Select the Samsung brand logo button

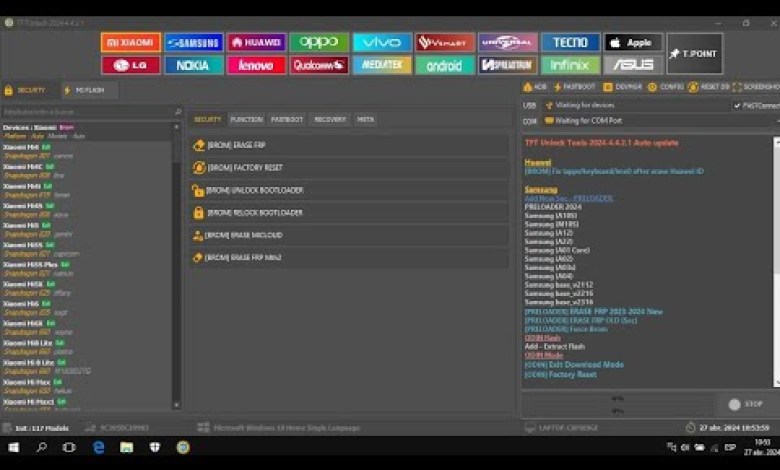click(x=194, y=43)
